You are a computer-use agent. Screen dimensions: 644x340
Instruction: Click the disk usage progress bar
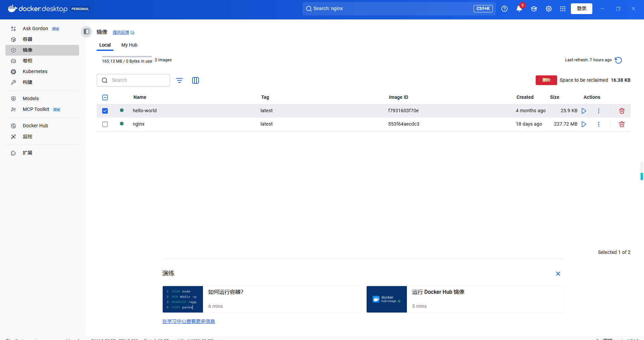tap(127, 57)
